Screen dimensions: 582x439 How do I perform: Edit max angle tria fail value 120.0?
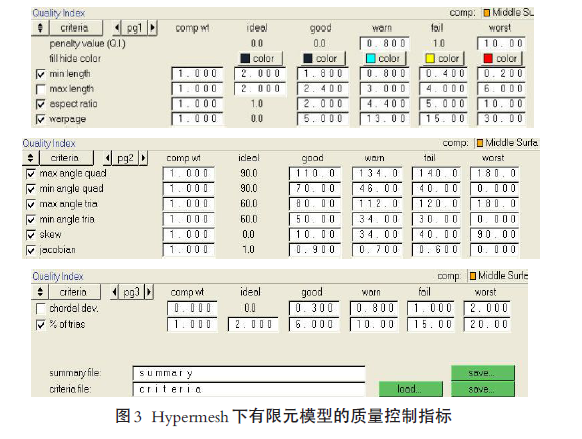coord(436,204)
